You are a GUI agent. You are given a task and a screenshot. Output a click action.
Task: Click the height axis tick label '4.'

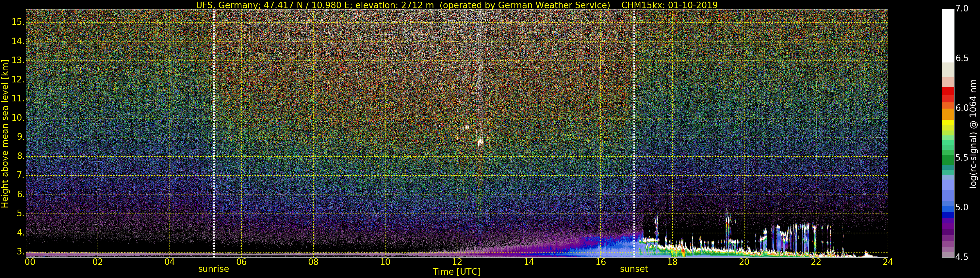pos(21,233)
